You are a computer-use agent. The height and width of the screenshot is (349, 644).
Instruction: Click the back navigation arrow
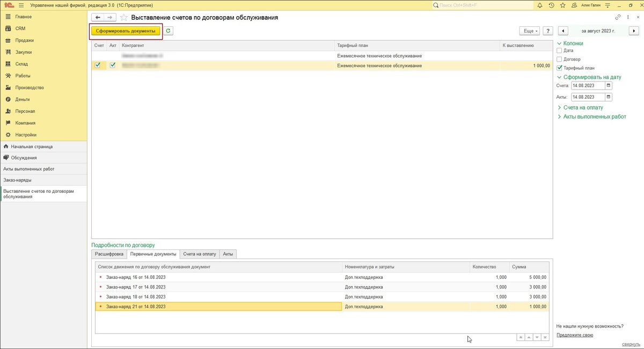click(x=98, y=18)
